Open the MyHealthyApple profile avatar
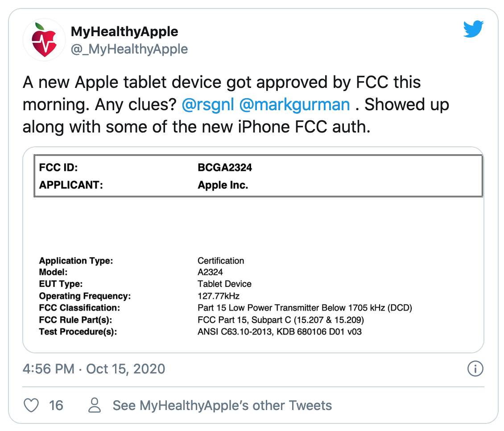 pyautogui.click(x=44, y=40)
